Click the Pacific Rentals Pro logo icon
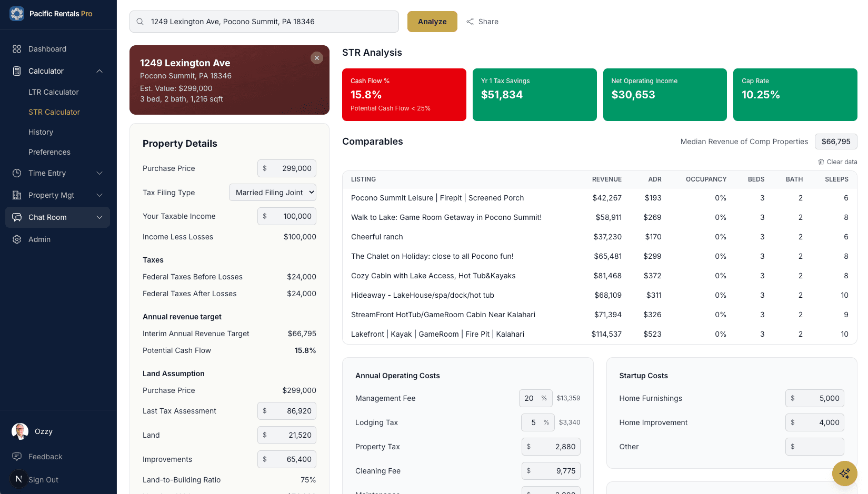This screenshot has height=494, width=868. (x=17, y=14)
